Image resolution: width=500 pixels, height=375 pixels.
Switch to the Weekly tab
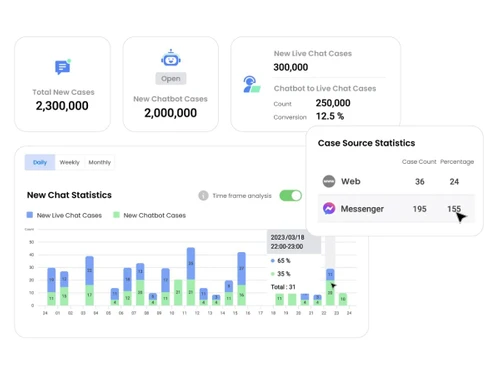point(69,162)
